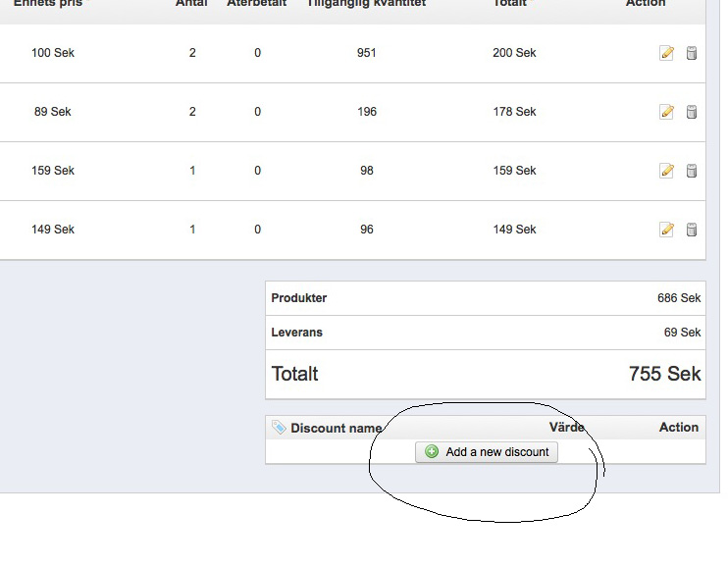The image size is (728, 566).
Task: Edit the 149 Sek product row
Action: tap(667, 230)
